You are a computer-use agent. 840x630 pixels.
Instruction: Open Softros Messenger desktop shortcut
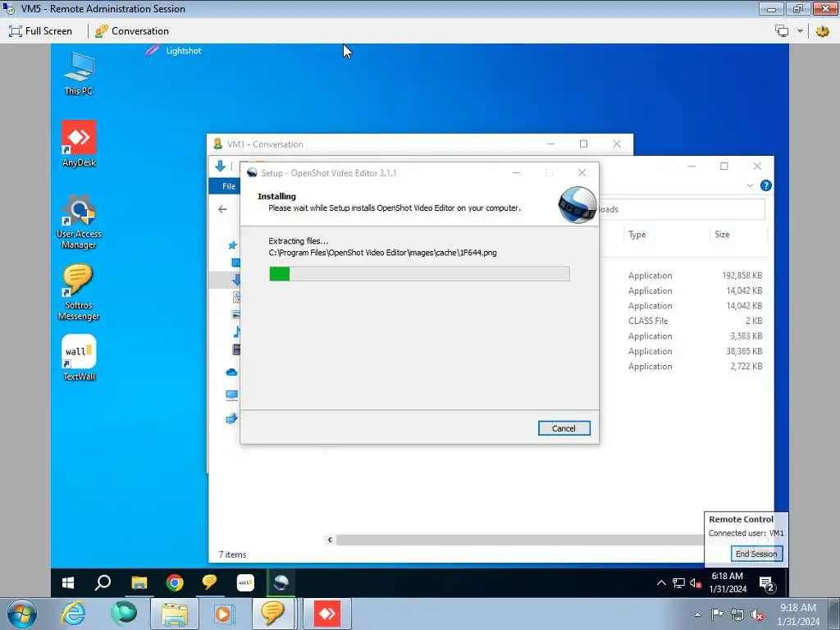(x=79, y=293)
